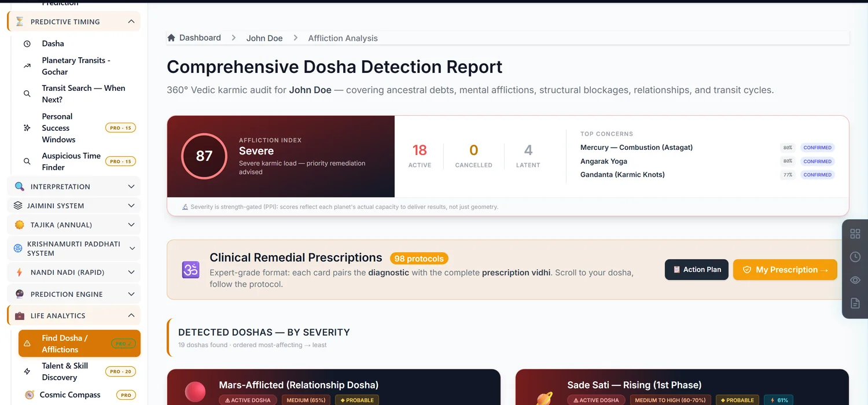Click the 87 affliction index circle
868x405 pixels.
(x=204, y=156)
